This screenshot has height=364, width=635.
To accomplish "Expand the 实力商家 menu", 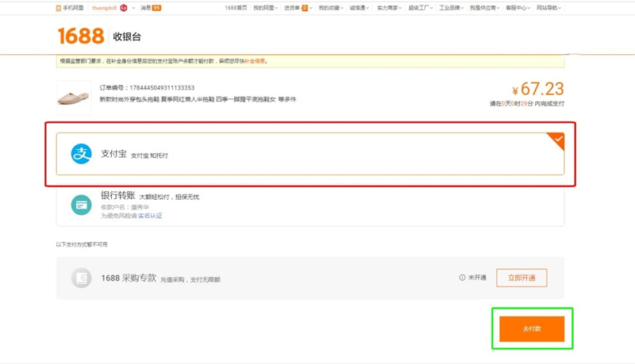I will [389, 8].
